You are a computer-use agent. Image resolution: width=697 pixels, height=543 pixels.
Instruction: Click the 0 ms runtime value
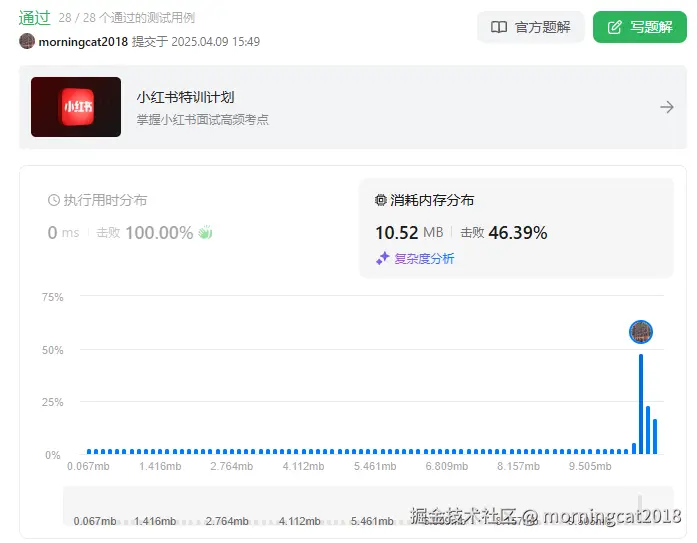coord(64,232)
